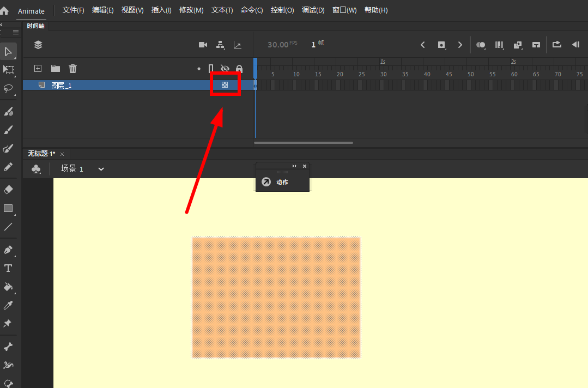Add camera to timeline
Screen dimensions: 588x388
(203, 45)
